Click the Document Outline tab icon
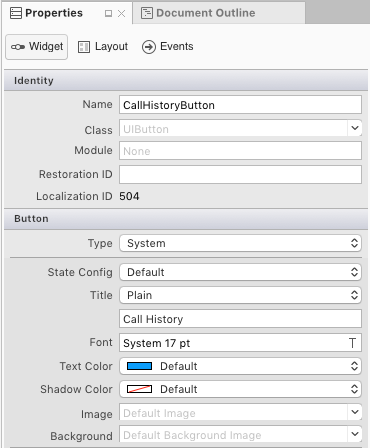 click(x=147, y=13)
